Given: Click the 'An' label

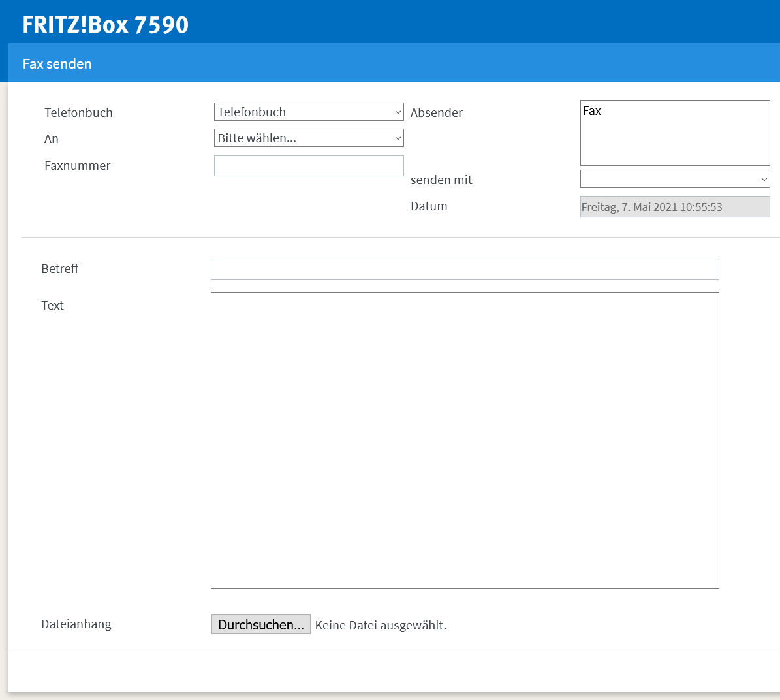Looking at the screenshot, I should tap(51, 139).
